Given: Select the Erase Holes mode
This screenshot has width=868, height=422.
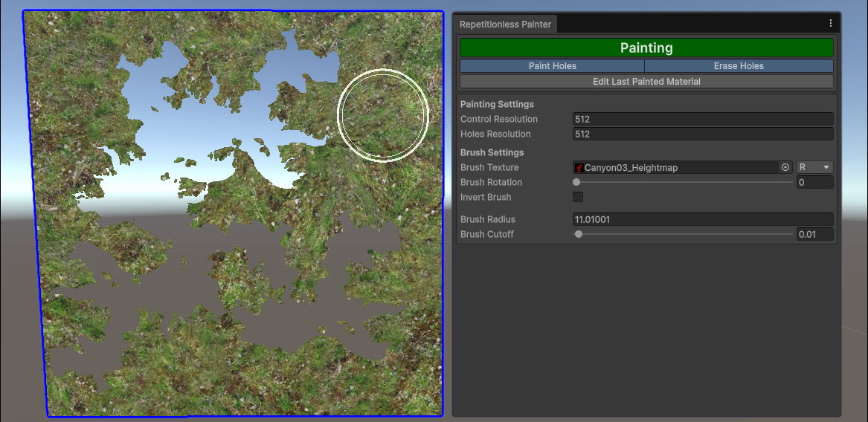Looking at the screenshot, I should coord(739,66).
